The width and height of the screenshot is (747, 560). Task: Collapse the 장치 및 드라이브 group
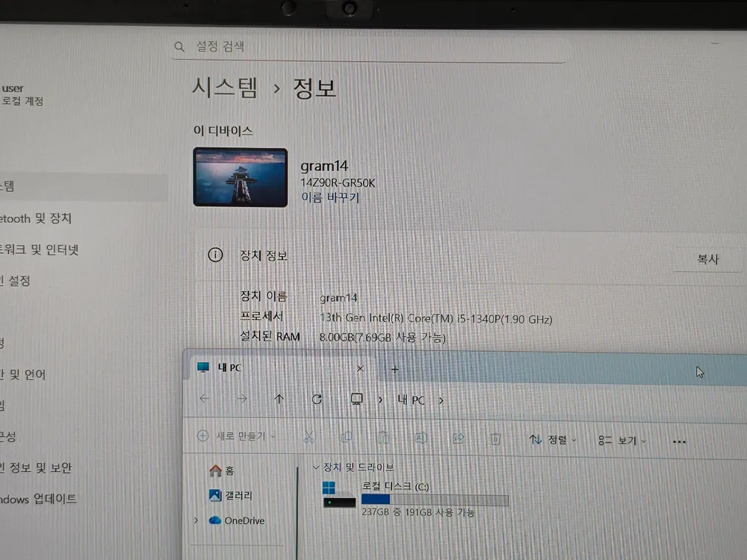coord(315,467)
